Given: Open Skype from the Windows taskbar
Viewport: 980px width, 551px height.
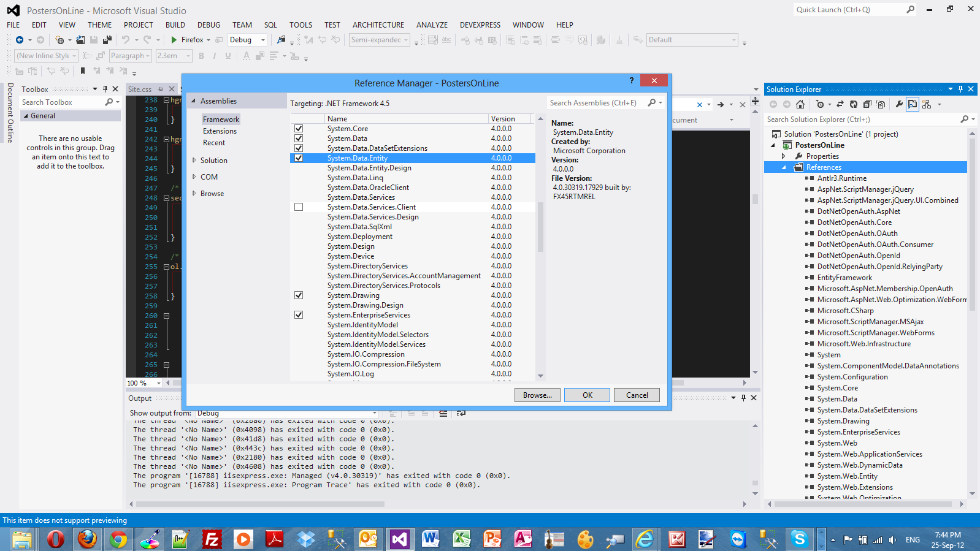Looking at the screenshot, I should (x=799, y=539).
